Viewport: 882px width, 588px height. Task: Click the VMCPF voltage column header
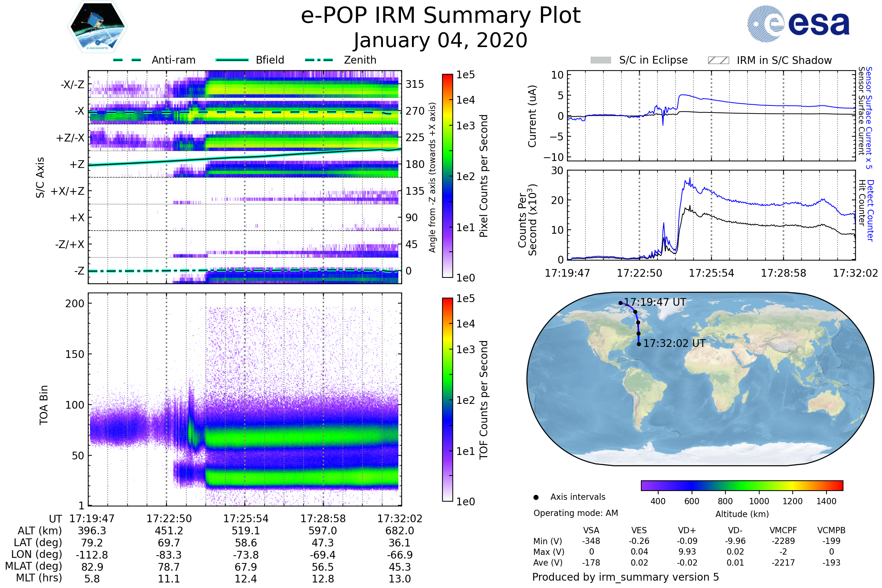pyautogui.click(x=783, y=530)
